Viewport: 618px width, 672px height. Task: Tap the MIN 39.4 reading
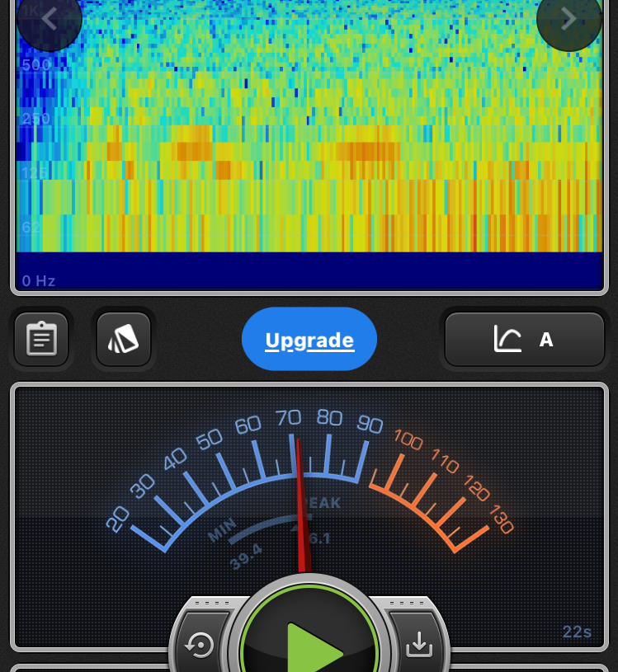pyautogui.click(x=238, y=544)
